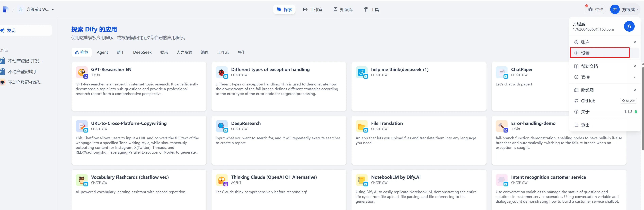Switch to the 知识库 knowledge tab
Screen dimensions: 644x210
[x=343, y=10]
